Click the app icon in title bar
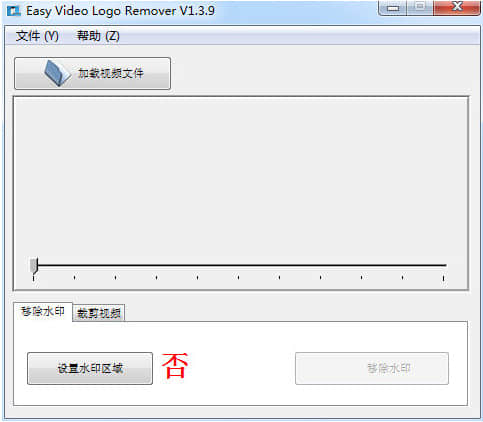The width and height of the screenshot is (483, 422). (x=14, y=11)
